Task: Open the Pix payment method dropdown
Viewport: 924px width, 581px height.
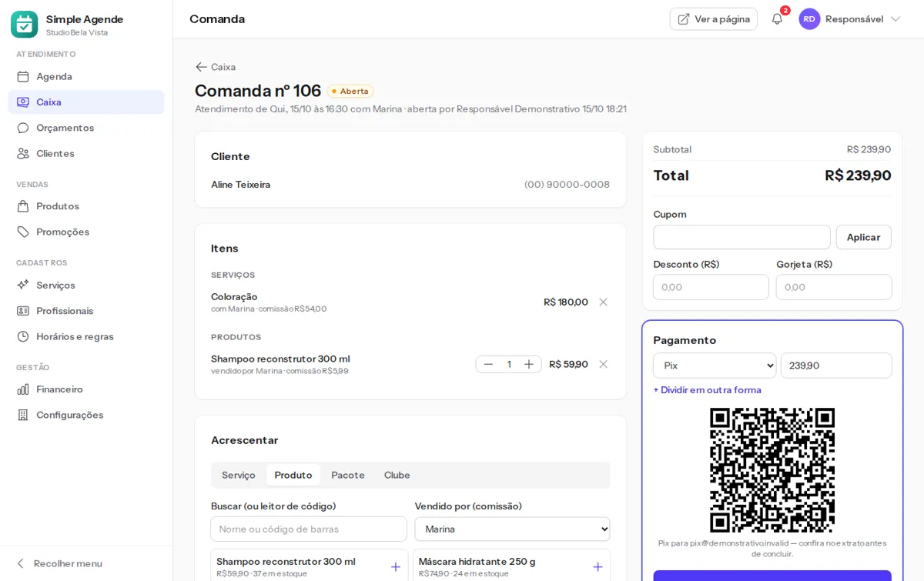Action: 715,366
